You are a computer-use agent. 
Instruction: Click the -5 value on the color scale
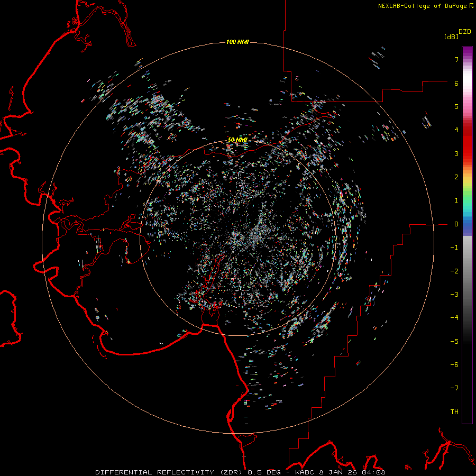click(x=454, y=342)
